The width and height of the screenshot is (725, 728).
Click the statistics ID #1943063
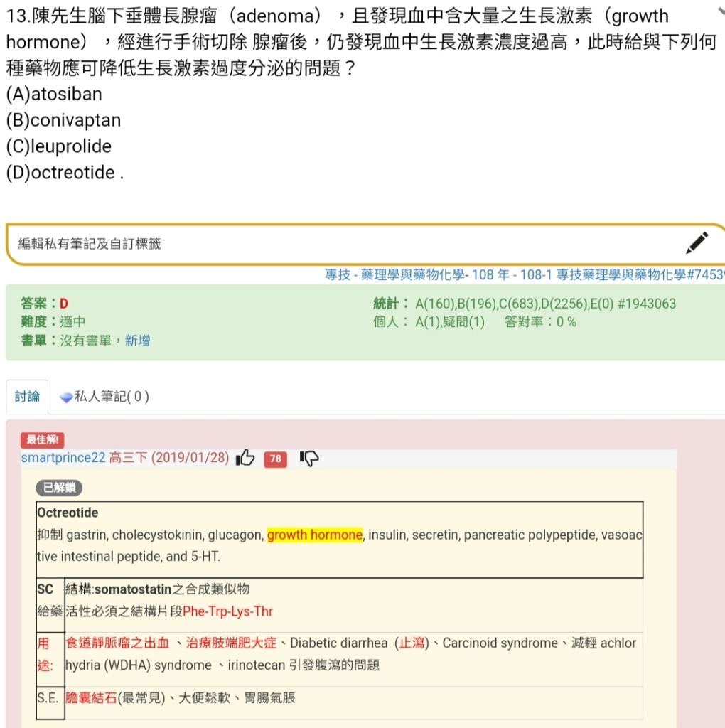[x=648, y=304]
